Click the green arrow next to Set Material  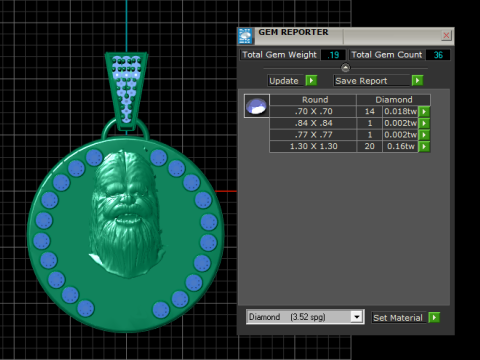click(x=434, y=317)
